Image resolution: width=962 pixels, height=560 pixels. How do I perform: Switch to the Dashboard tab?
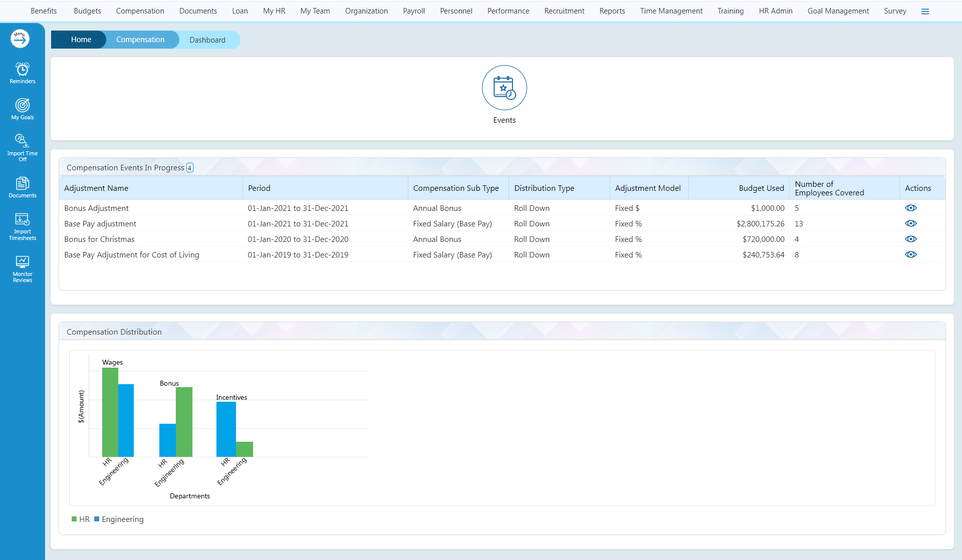[x=207, y=39]
